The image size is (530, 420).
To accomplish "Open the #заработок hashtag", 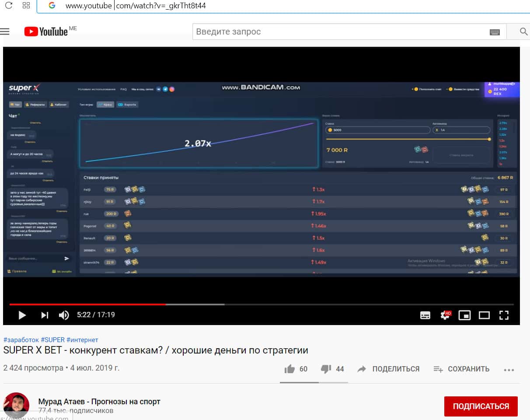I will point(21,340).
